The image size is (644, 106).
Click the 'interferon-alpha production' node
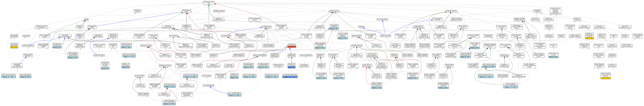[x=449, y=65]
